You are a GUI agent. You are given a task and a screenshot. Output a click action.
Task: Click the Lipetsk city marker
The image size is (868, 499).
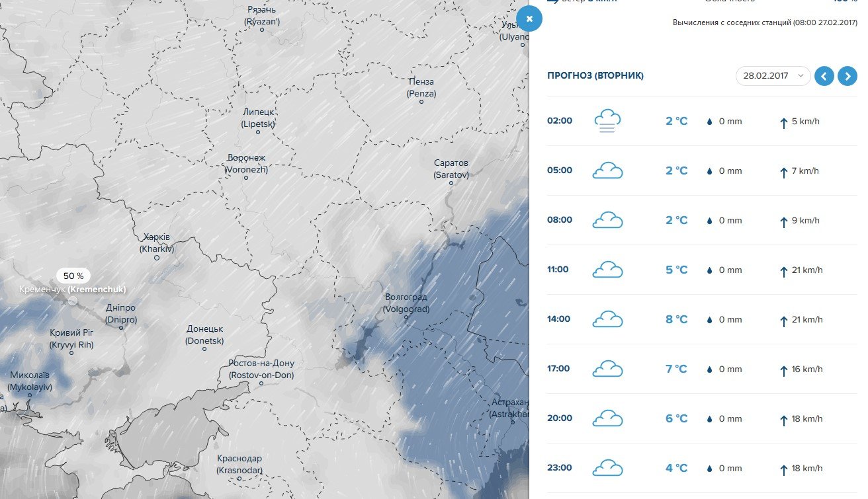point(258,132)
